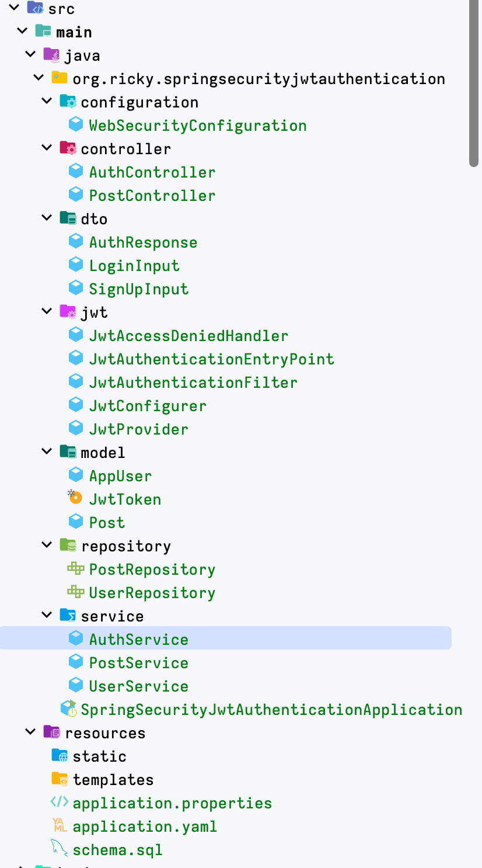Open the UserService class
Screen dimensions: 482x868
(139, 686)
